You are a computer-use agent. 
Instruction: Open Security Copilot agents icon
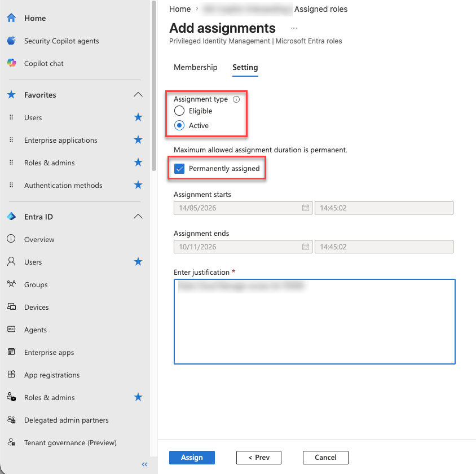[11, 41]
